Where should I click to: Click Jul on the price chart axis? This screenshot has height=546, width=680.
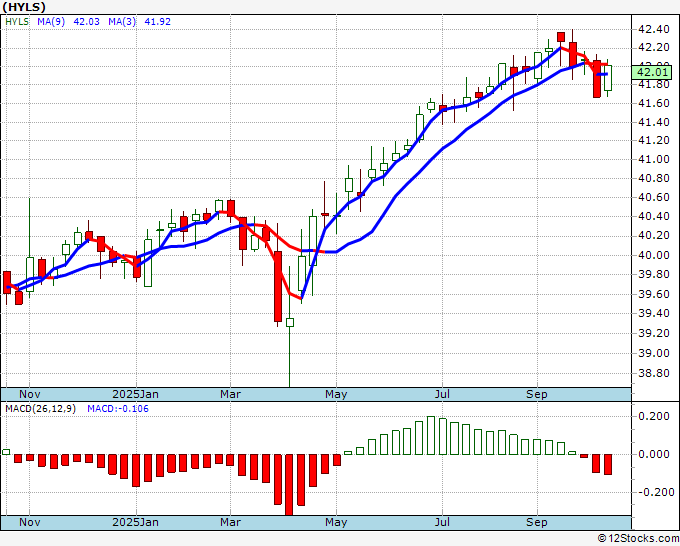coord(442,394)
